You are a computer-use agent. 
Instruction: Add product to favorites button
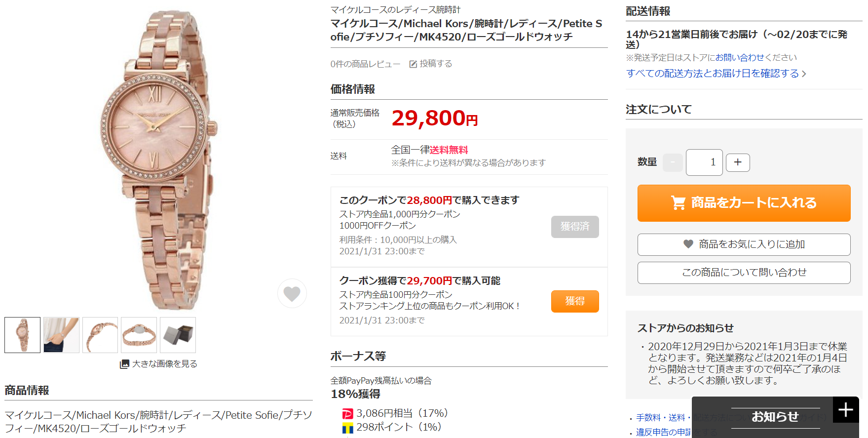pos(744,244)
